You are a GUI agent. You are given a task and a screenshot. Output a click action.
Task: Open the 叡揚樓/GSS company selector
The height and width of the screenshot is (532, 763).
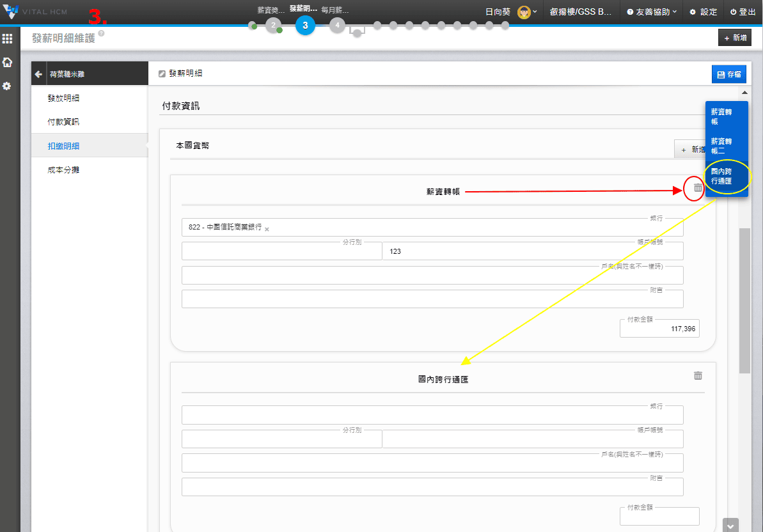pyautogui.click(x=581, y=12)
